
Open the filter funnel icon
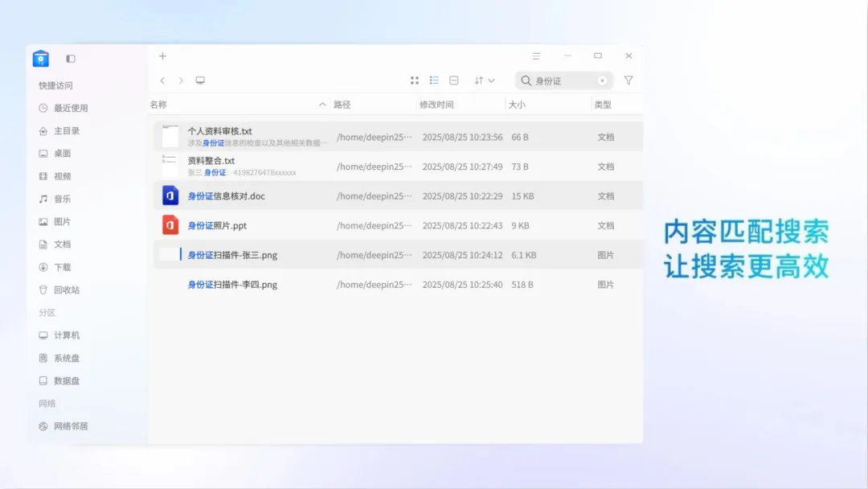[x=628, y=80]
